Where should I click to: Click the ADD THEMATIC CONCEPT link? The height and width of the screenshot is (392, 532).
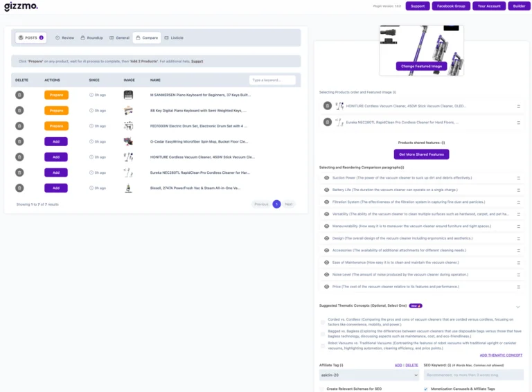coord(501,355)
